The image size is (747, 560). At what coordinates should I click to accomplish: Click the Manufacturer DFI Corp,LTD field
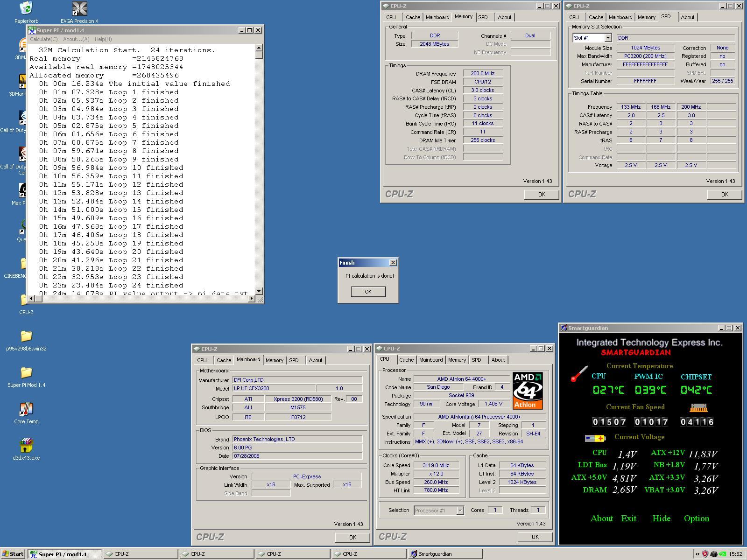tap(297, 380)
